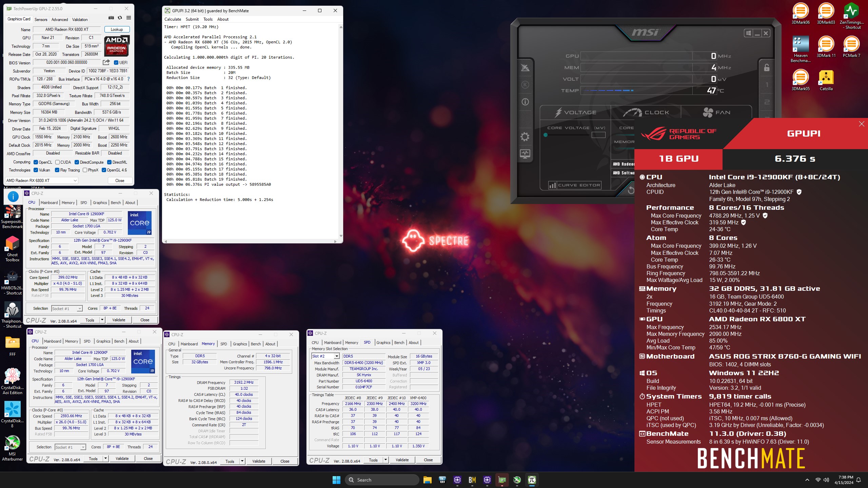The width and height of the screenshot is (868, 488).
Task: Show hidden system tray icons chevron
Action: coord(807,480)
